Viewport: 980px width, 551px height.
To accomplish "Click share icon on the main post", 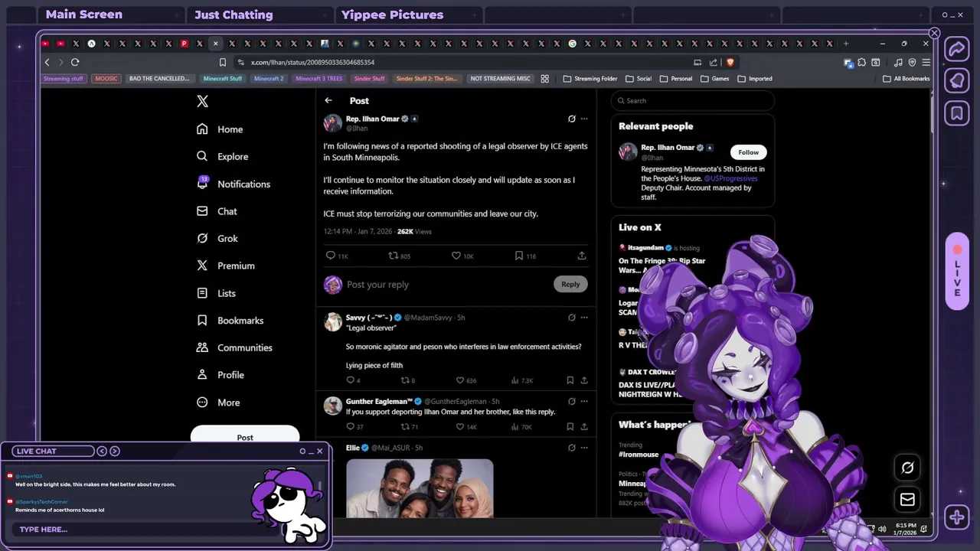I will [x=582, y=256].
